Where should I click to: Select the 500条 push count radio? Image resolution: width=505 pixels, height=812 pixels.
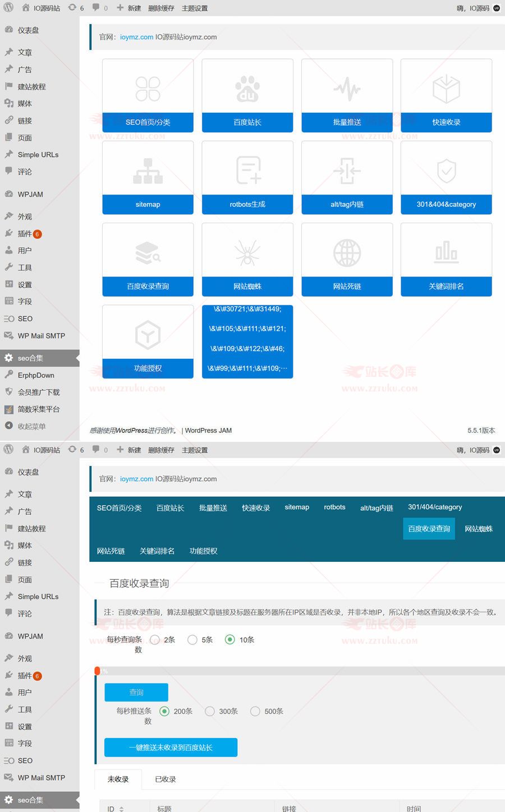pos(255,711)
